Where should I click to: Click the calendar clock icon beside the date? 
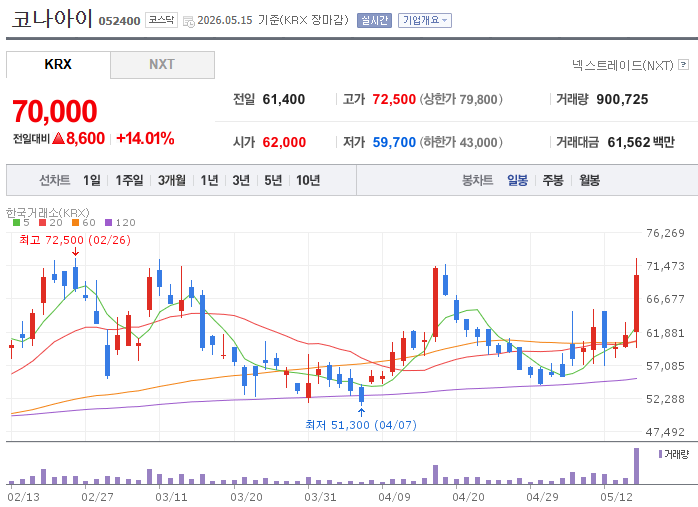pos(189,21)
